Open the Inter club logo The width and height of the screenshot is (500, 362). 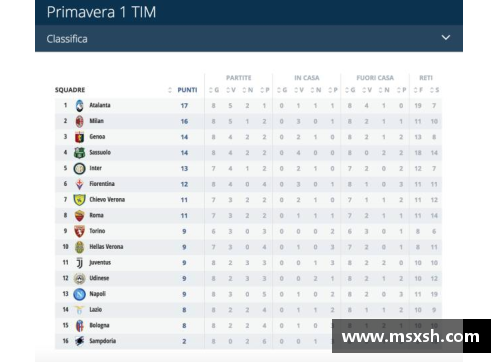[79, 168]
